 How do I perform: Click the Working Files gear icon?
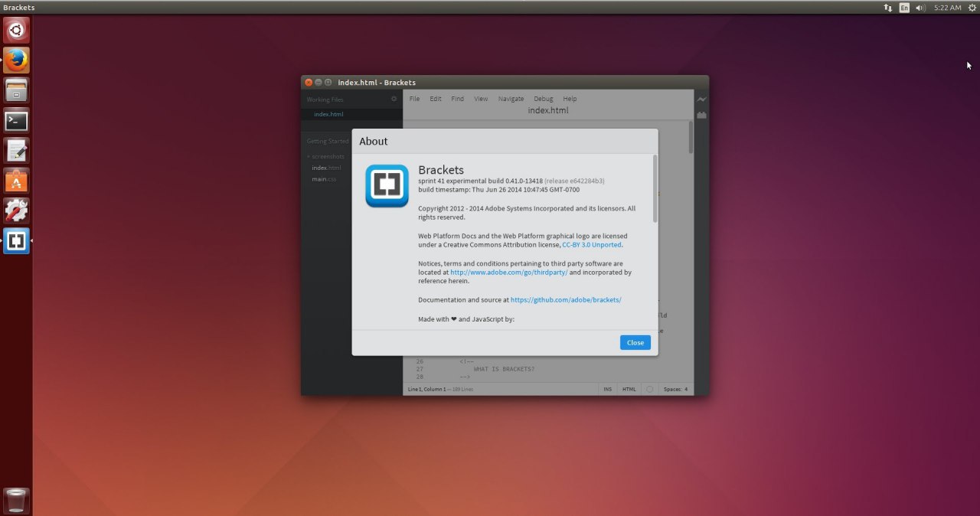[394, 99]
